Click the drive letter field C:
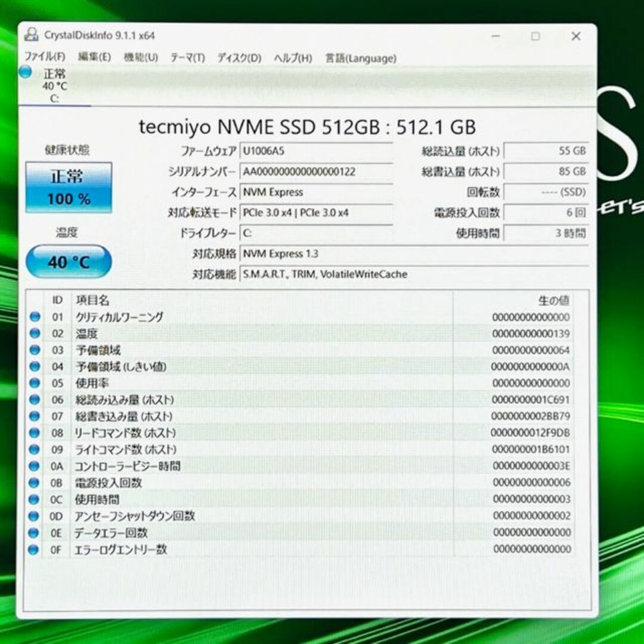 [316, 233]
